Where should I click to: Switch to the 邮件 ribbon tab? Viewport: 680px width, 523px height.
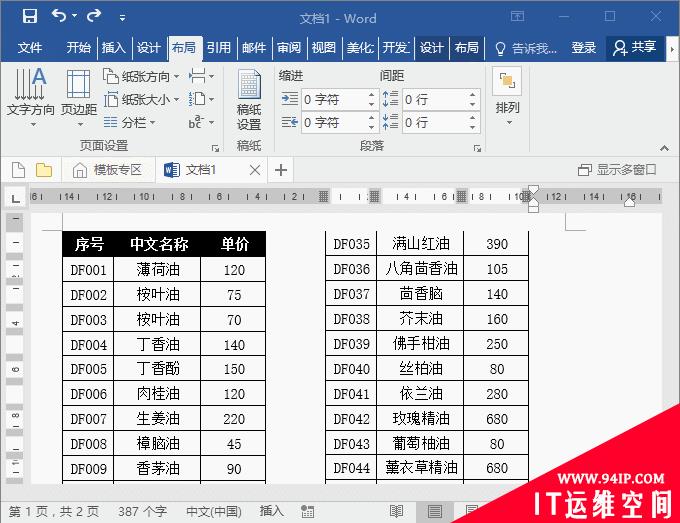(254, 47)
